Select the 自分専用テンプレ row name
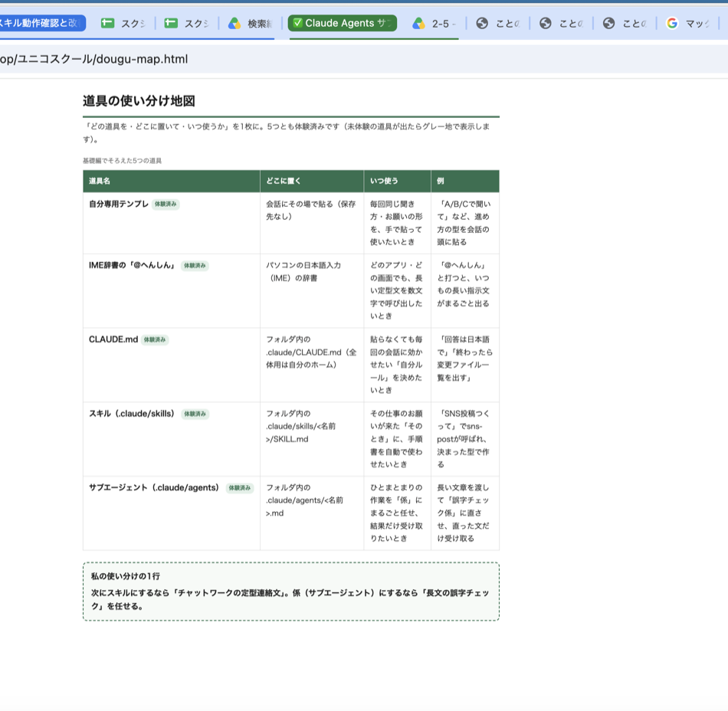 (x=118, y=204)
